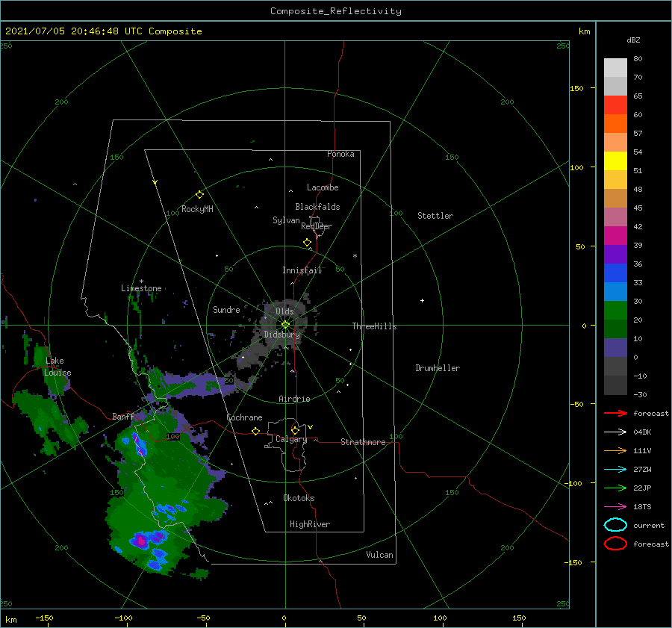Click the asterisk marker above Limestone
Screen dimensions: 672x628
tap(141, 282)
